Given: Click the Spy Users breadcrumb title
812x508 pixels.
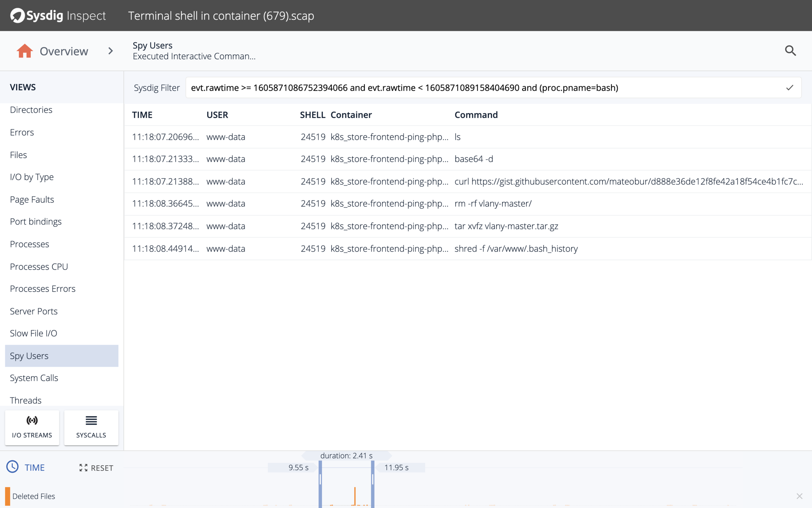Looking at the screenshot, I should (x=153, y=45).
